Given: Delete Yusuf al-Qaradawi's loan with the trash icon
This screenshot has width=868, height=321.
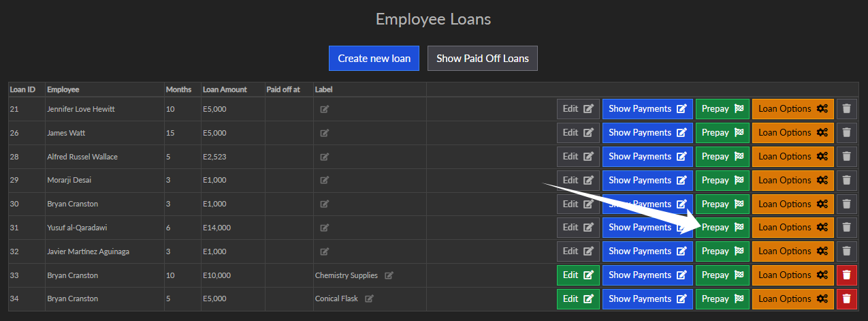Looking at the screenshot, I should coord(846,228).
